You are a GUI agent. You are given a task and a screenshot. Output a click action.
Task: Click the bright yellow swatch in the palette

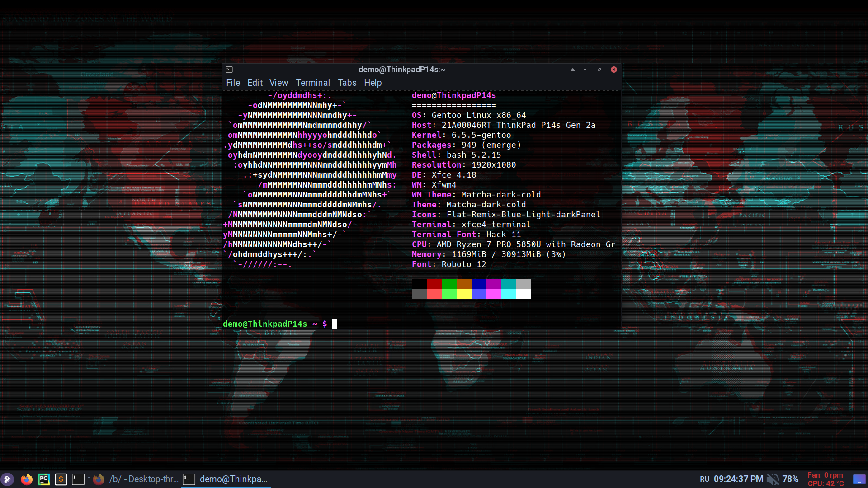(464, 294)
